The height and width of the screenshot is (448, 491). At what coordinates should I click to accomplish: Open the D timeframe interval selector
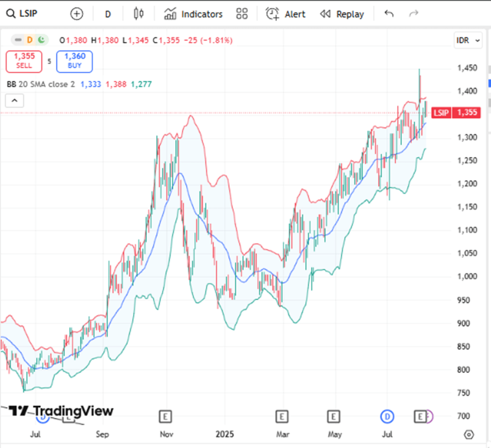[108, 14]
